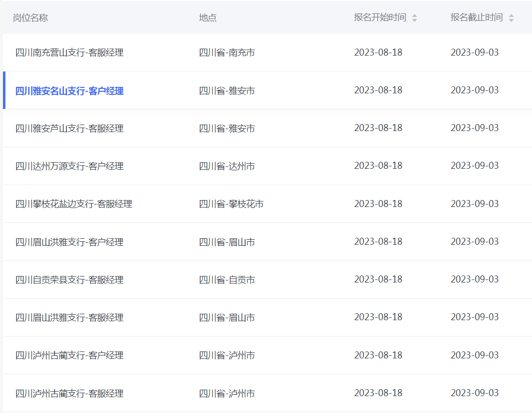Click location cell 四川省-自贡市
This screenshot has height=413, width=532.
click(x=227, y=280)
